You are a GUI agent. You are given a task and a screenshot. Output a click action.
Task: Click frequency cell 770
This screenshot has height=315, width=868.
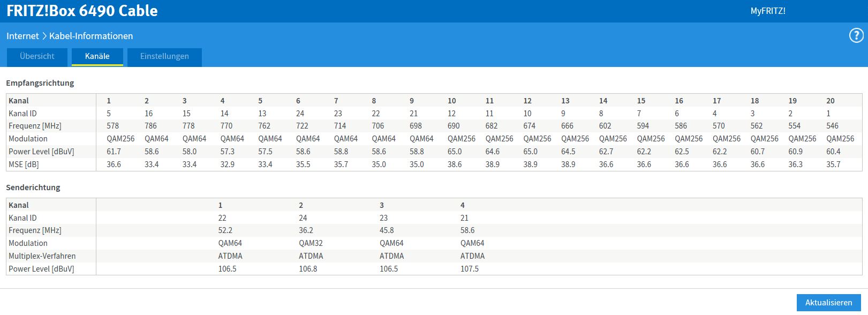227,126
